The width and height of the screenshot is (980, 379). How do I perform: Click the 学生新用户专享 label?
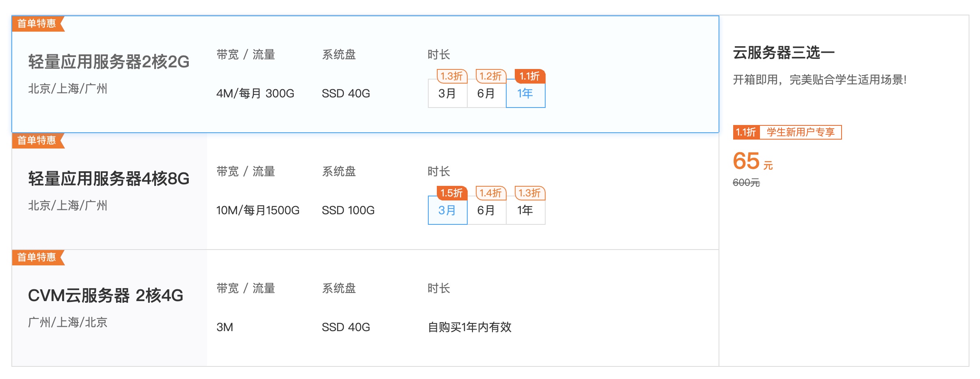[801, 131]
